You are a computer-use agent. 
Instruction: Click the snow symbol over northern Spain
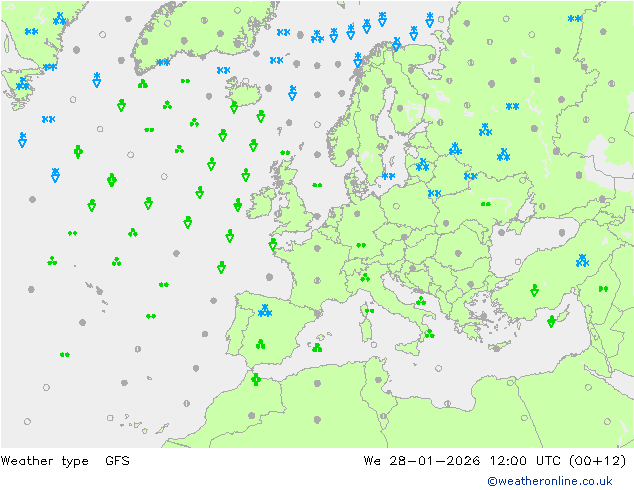(265, 310)
